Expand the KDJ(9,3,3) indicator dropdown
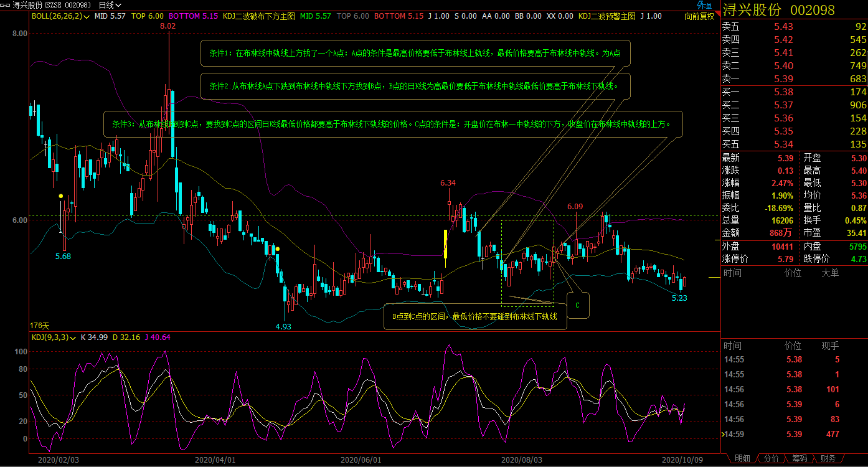 coord(73,337)
